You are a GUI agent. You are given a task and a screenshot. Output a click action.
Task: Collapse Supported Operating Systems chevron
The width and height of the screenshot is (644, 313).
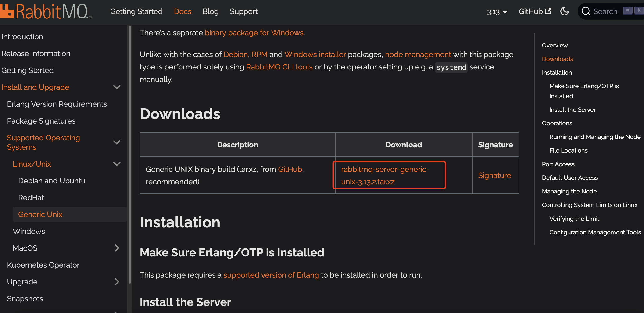pyautogui.click(x=117, y=142)
